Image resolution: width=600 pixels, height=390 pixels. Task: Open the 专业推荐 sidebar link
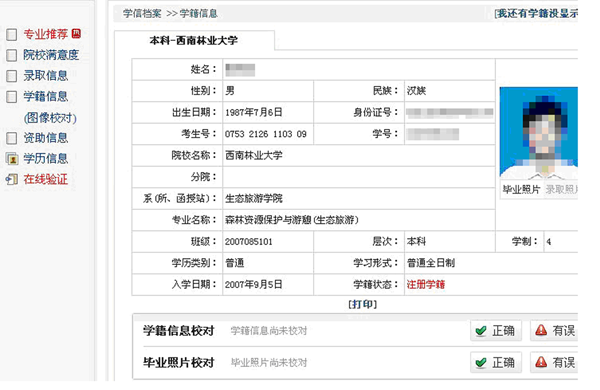pyautogui.click(x=46, y=34)
